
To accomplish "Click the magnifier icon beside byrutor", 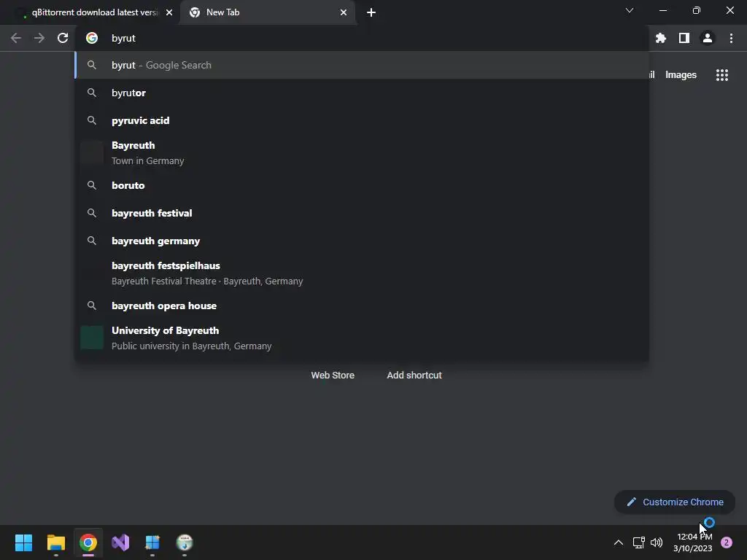I will (92, 93).
